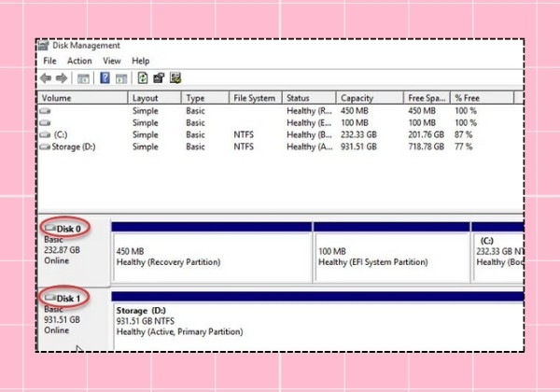Sort by the Volume column header
Viewport: 560px width, 392px height.
[x=82, y=98]
